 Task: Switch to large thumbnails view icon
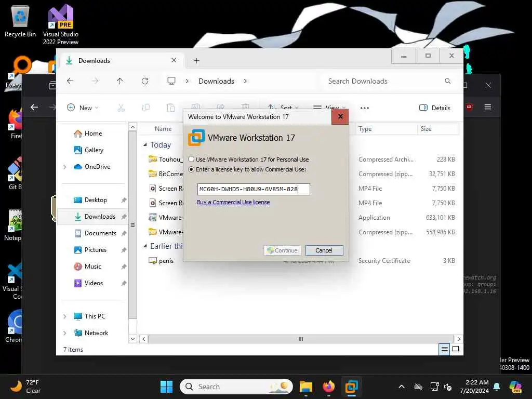click(456, 349)
